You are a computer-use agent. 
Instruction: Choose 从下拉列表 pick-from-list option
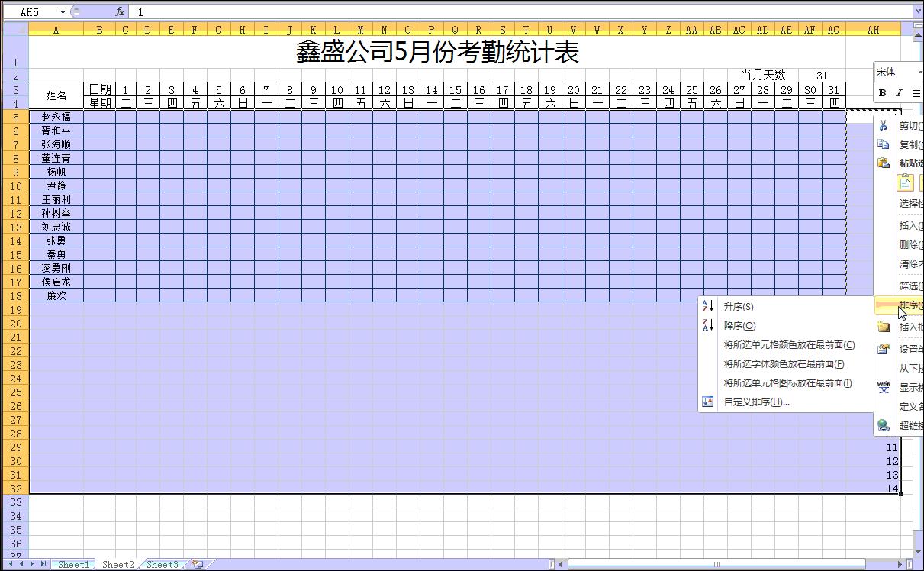point(910,367)
